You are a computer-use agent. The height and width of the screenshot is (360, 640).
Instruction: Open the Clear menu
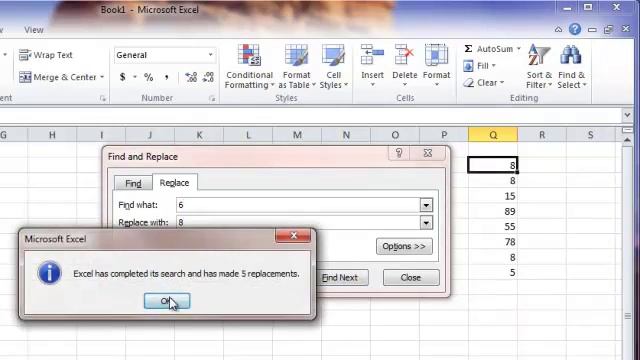484,83
